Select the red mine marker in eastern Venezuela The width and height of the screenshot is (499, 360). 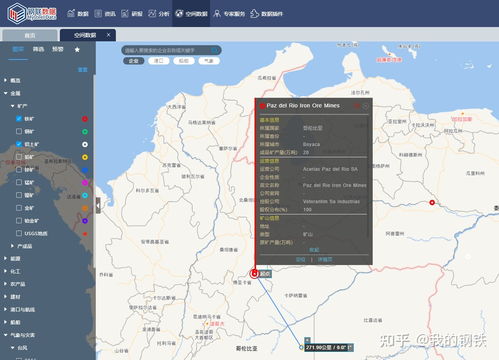432,202
